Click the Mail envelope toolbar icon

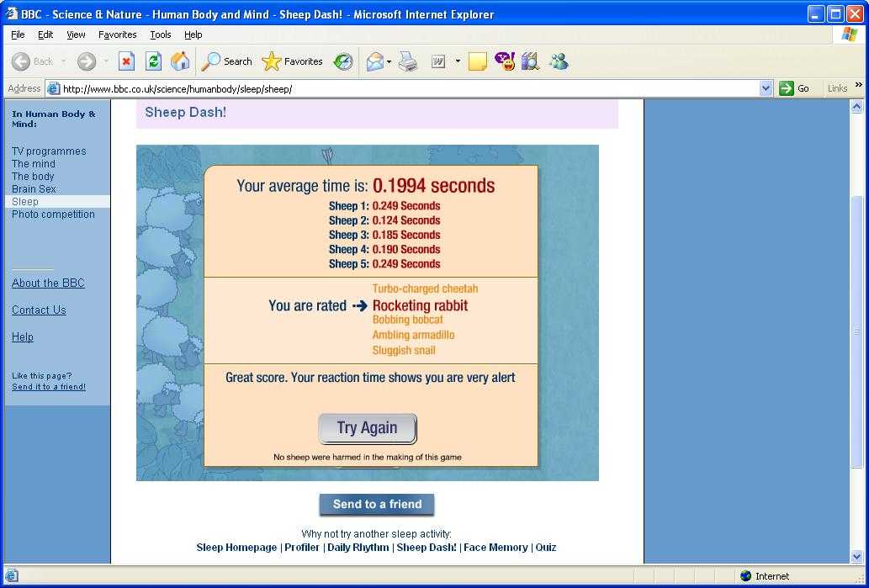coord(374,61)
